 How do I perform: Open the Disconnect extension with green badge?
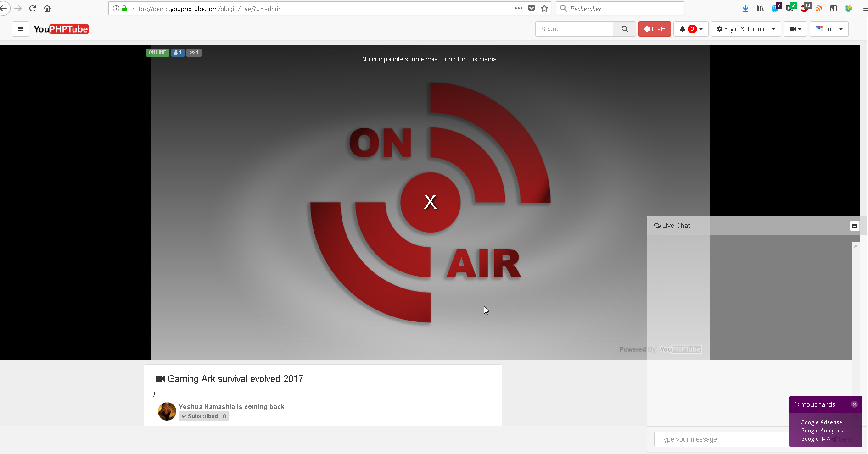tap(790, 8)
